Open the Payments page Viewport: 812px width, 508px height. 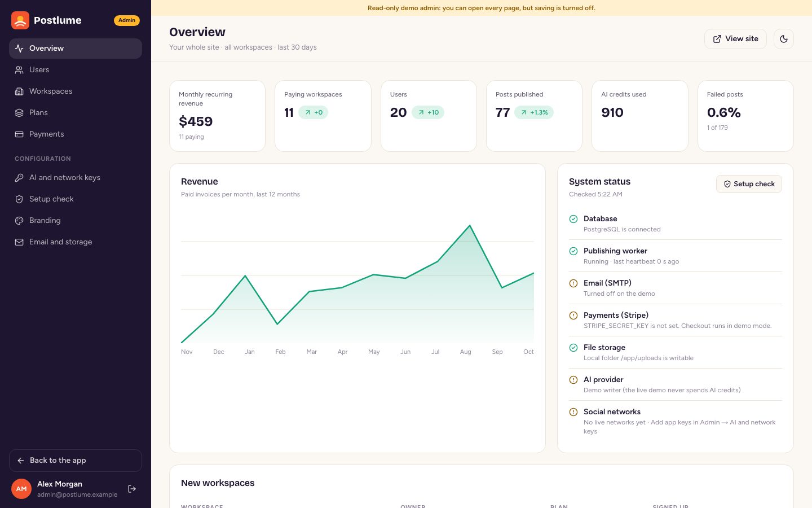(x=76, y=134)
